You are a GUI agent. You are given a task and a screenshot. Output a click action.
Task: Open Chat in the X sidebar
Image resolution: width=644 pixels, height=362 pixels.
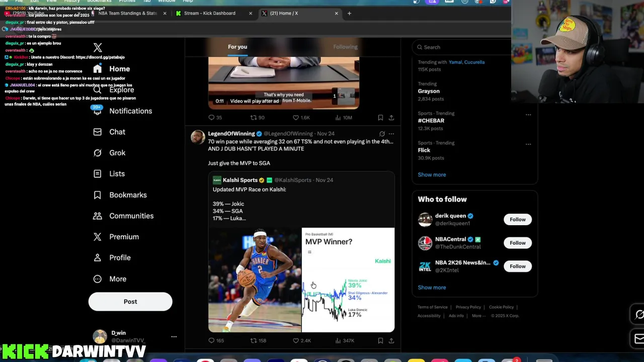[109, 132]
